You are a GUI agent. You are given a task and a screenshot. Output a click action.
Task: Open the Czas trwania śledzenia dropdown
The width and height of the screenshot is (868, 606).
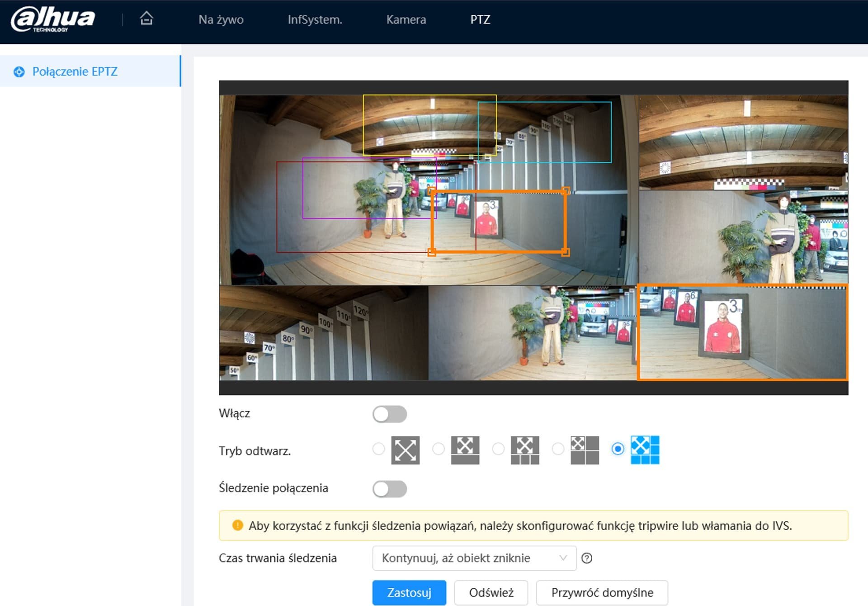(473, 558)
